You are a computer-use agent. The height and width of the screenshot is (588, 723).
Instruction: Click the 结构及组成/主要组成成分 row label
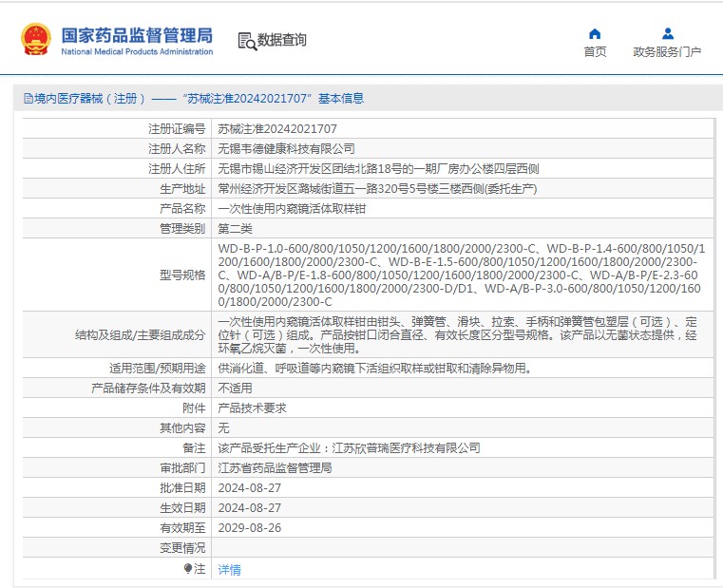pos(141,334)
